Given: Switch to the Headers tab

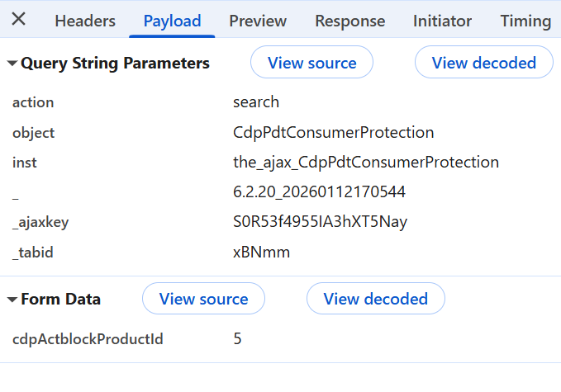Looking at the screenshot, I should [85, 21].
